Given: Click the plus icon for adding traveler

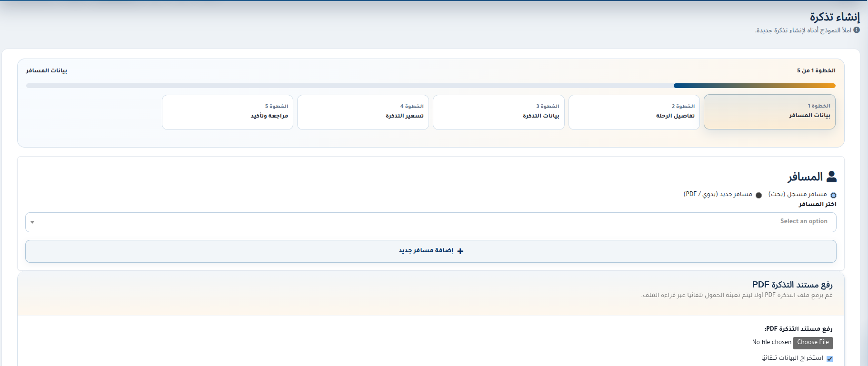Looking at the screenshot, I should click(x=460, y=251).
